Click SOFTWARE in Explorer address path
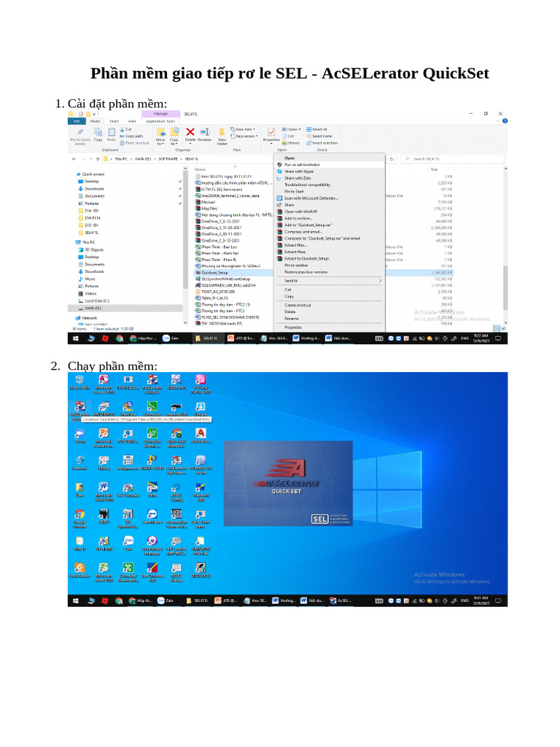Viewport: 560px width, 747px height. (168, 158)
